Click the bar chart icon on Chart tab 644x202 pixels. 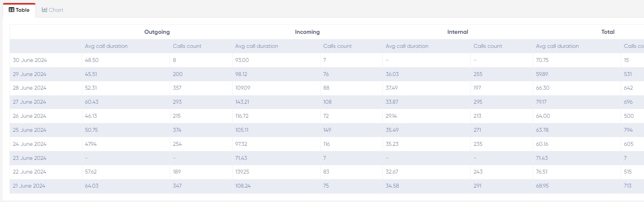[x=45, y=10]
